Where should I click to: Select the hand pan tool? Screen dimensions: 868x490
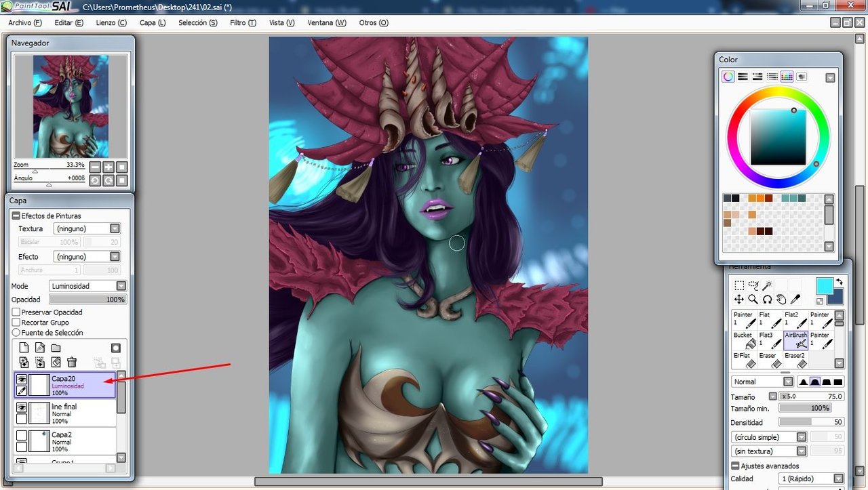point(781,299)
